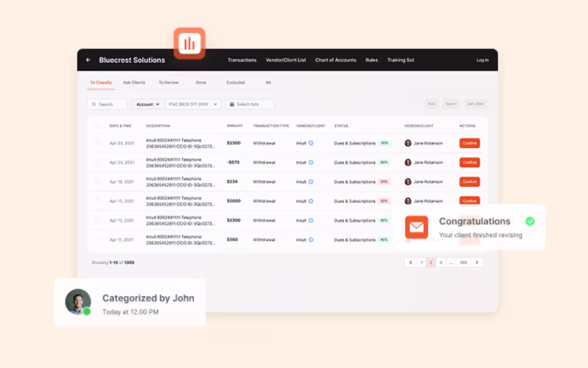Click the Export button
This screenshot has height=368, width=588.
point(450,104)
